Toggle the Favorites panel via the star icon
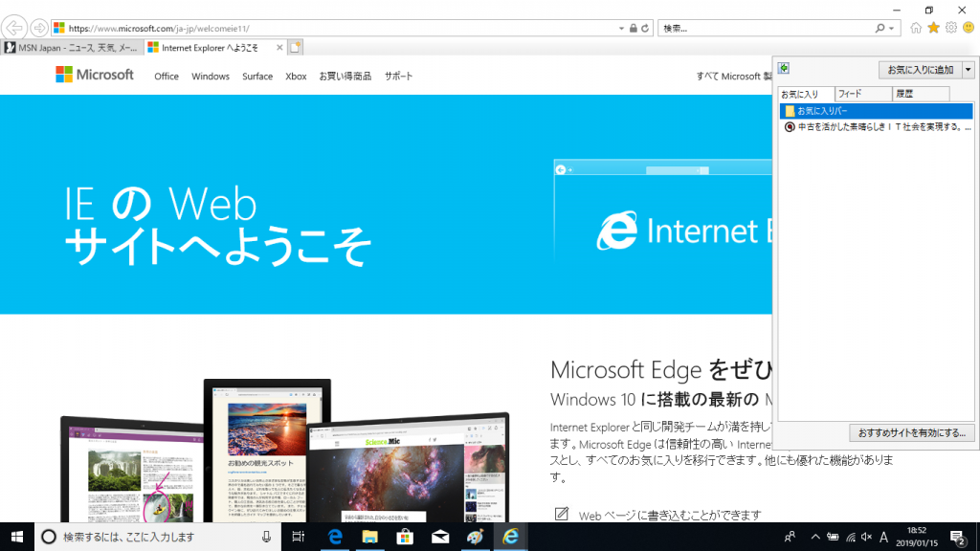Screen dimensions: 980x551 (934, 28)
